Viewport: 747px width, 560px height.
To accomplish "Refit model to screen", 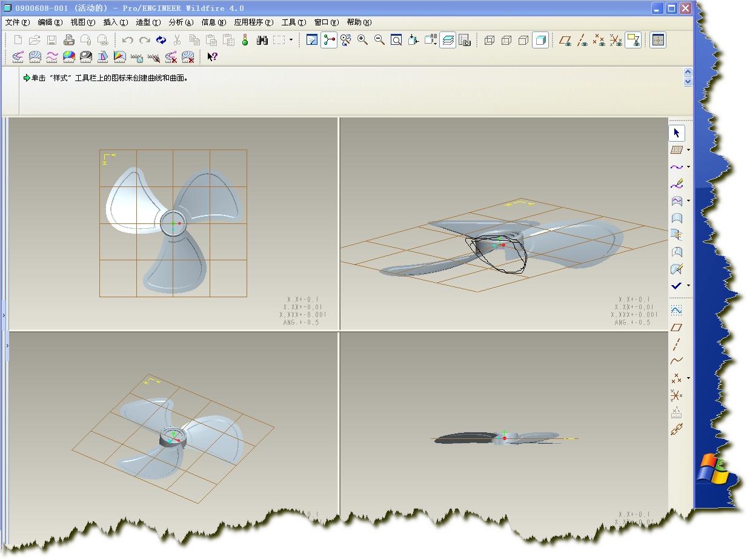I will tap(396, 41).
